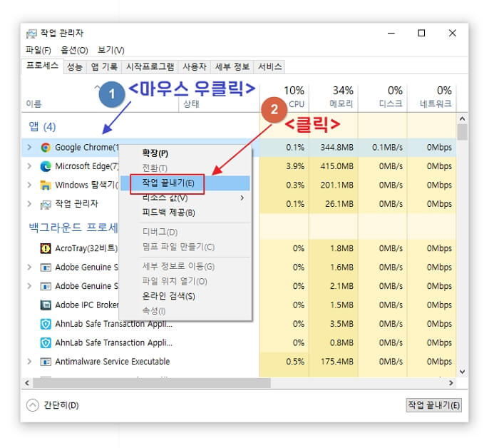Image resolution: width=499 pixels, height=448 pixels.
Task: Click the second Adobe Genuine S icon
Action: [x=46, y=286]
